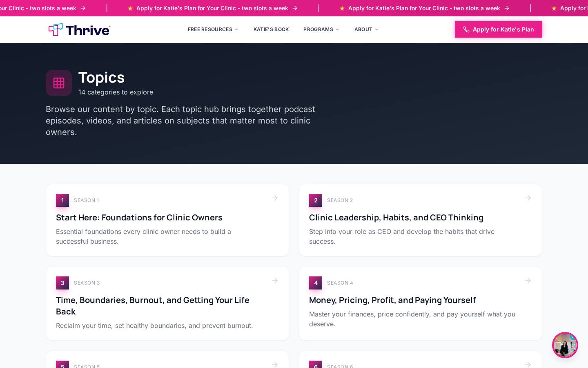Click the number 3 season badge
The image size is (588, 368).
click(x=62, y=283)
